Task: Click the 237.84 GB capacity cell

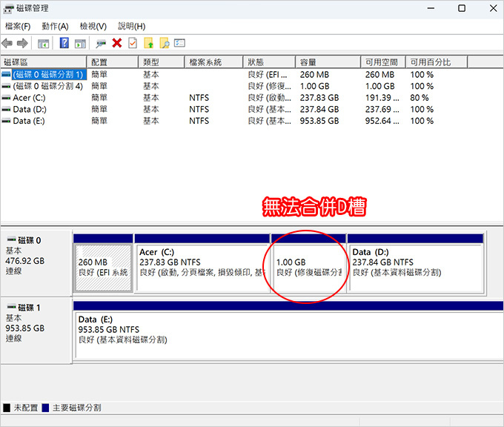Action: pyautogui.click(x=319, y=109)
